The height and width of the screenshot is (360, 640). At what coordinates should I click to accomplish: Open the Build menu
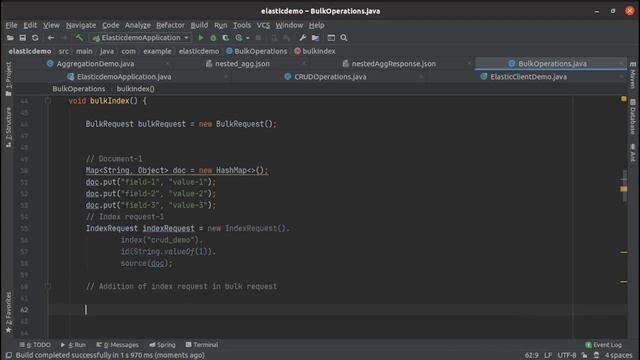coord(199,25)
